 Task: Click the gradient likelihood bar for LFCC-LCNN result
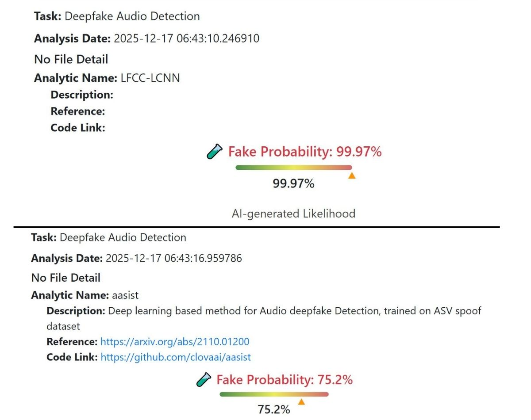pyautogui.click(x=293, y=168)
